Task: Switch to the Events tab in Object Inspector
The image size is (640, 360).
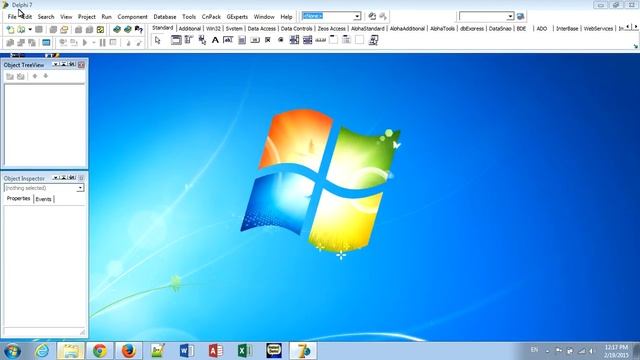Action: [44, 199]
